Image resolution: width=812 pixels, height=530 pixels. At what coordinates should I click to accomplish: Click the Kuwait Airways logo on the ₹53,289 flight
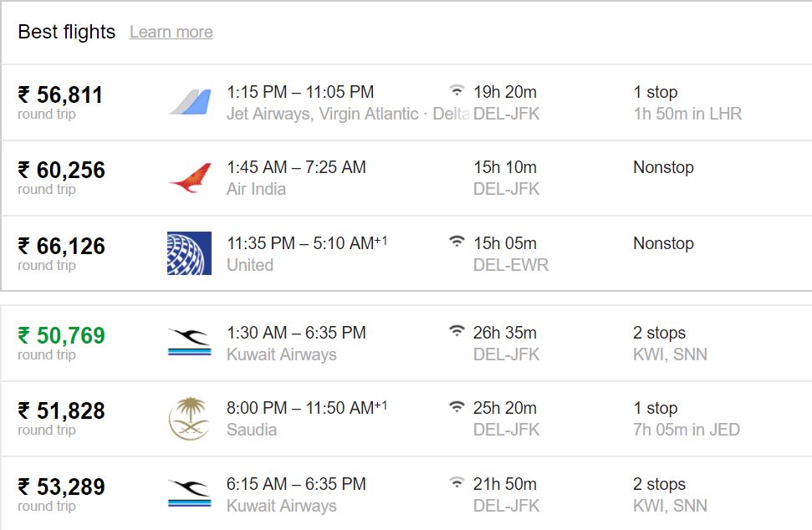[x=190, y=494]
